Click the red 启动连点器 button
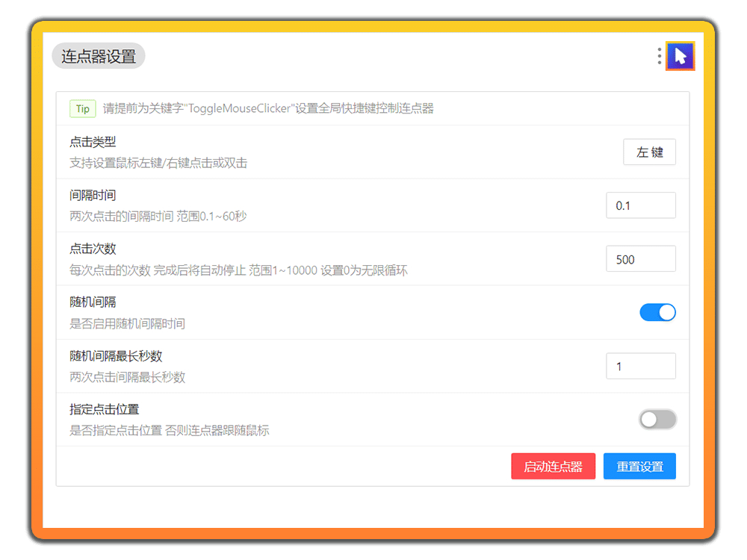This screenshot has width=747, height=560. [553, 466]
